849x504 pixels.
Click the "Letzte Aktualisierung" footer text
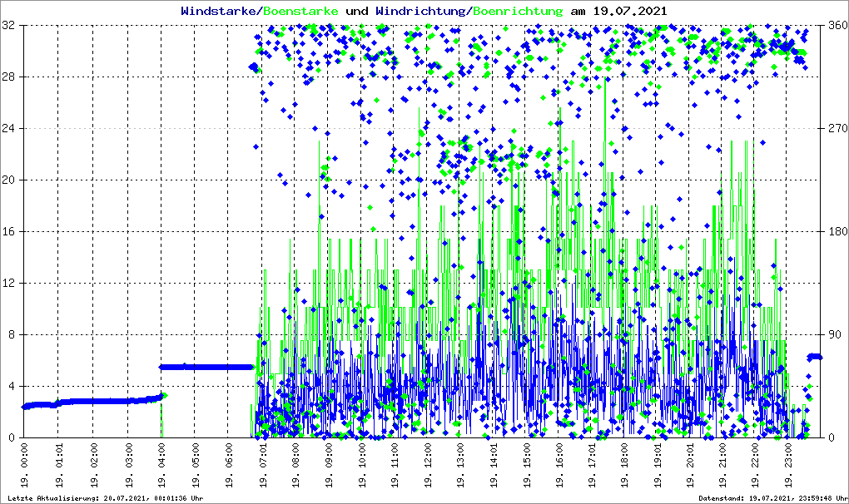[x=103, y=498]
